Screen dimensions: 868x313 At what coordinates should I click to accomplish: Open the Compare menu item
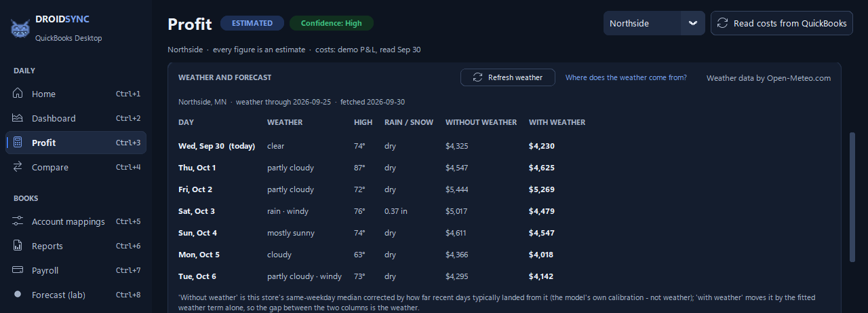pyautogui.click(x=76, y=167)
